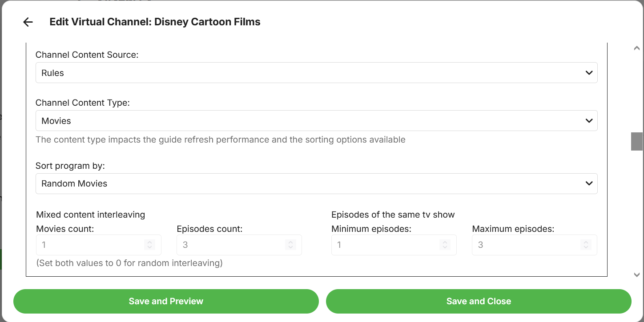Open the Sort program by dropdown
This screenshot has width=644, height=322.
click(316, 184)
